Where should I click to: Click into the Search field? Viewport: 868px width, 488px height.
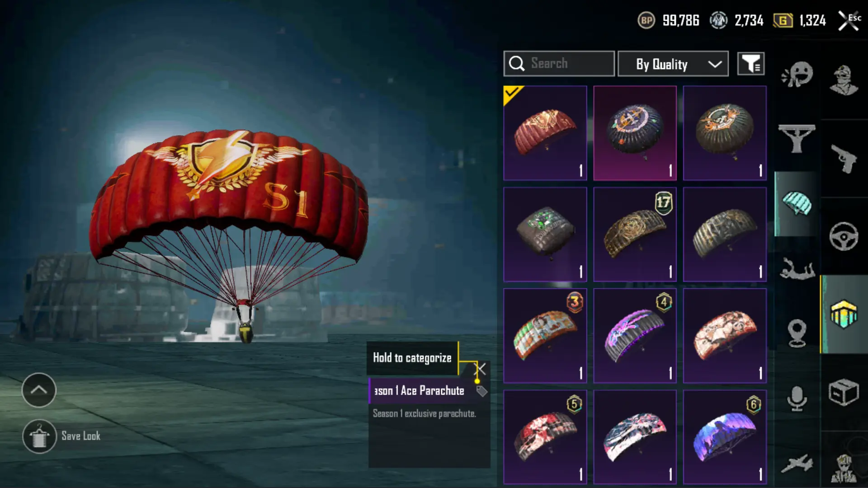click(559, 64)
